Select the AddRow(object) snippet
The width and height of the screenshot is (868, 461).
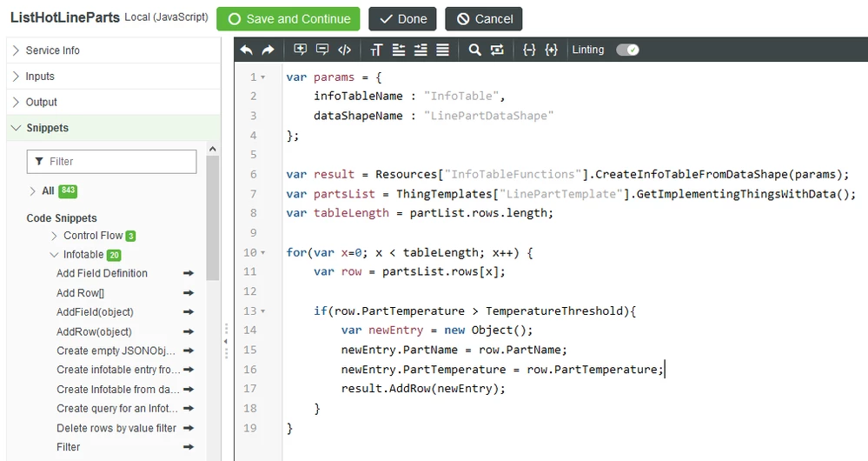point(94,331)
